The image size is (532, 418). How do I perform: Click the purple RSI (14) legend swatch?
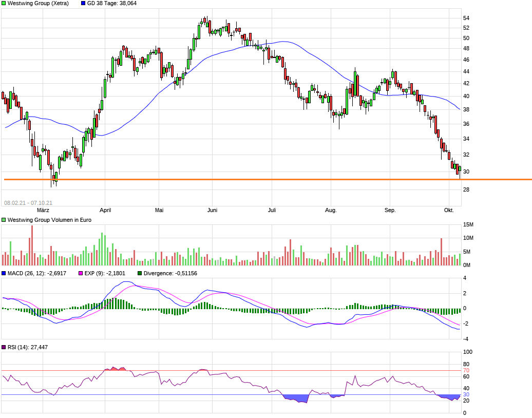click(x=4, y=347)
